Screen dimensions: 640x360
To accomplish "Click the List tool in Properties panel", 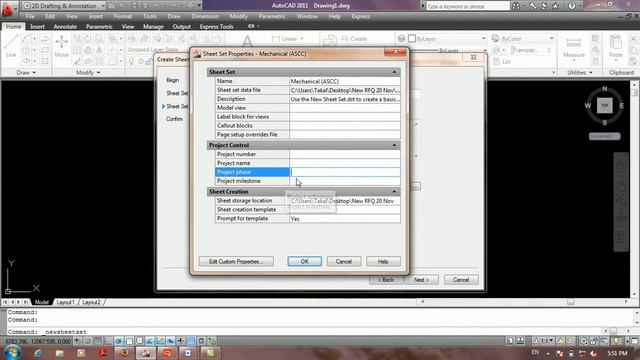I will tap(502, 62).
